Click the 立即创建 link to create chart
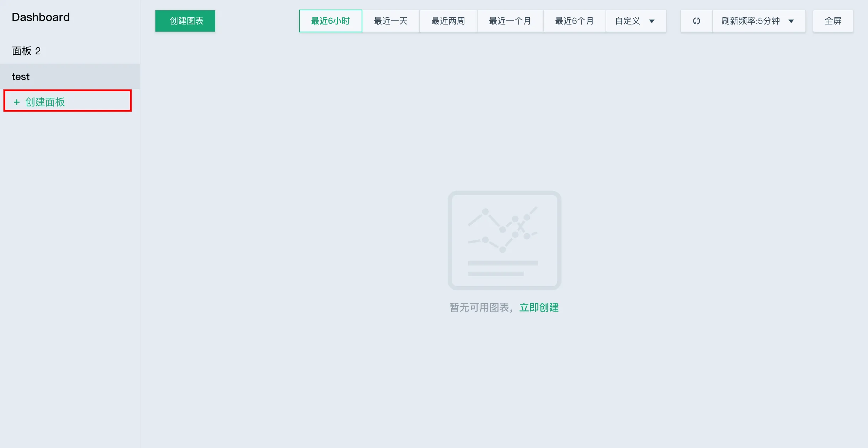 (539, 308)
